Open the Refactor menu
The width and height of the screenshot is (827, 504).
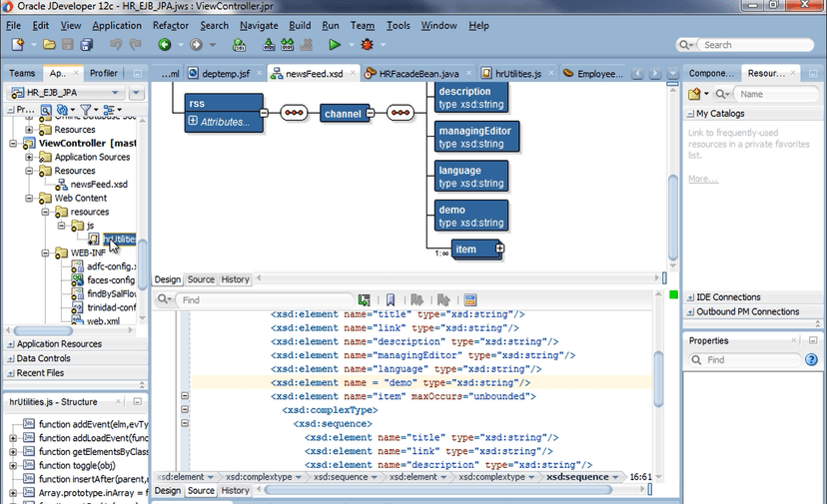click(171, 25)
